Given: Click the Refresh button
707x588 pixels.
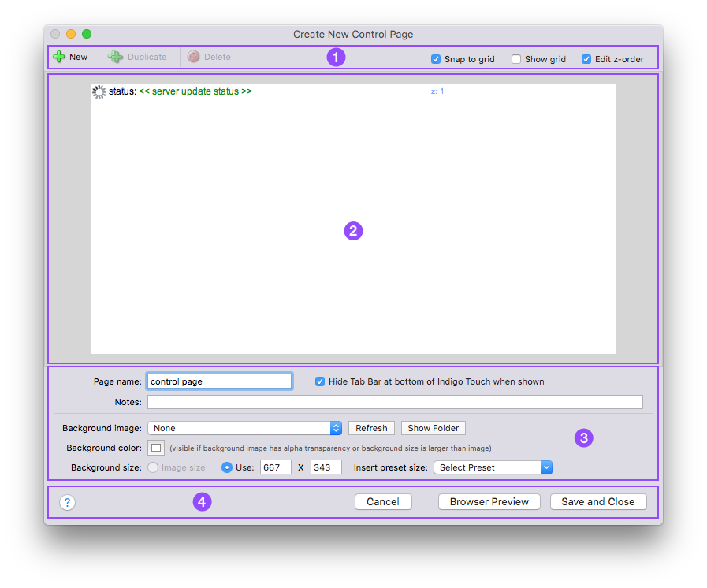Looking at the screenshot, I should pyautogui.click(x=371, y=428).
